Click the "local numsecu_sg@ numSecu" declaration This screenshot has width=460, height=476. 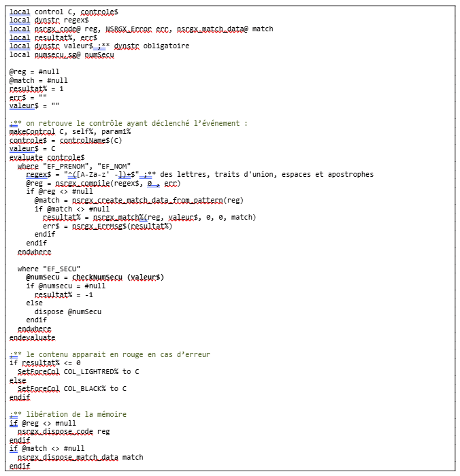[x=61, y=54]
